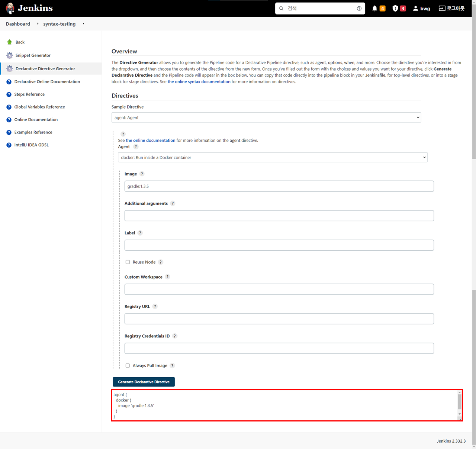Open the security warnings shield icon

click(395, 8)
